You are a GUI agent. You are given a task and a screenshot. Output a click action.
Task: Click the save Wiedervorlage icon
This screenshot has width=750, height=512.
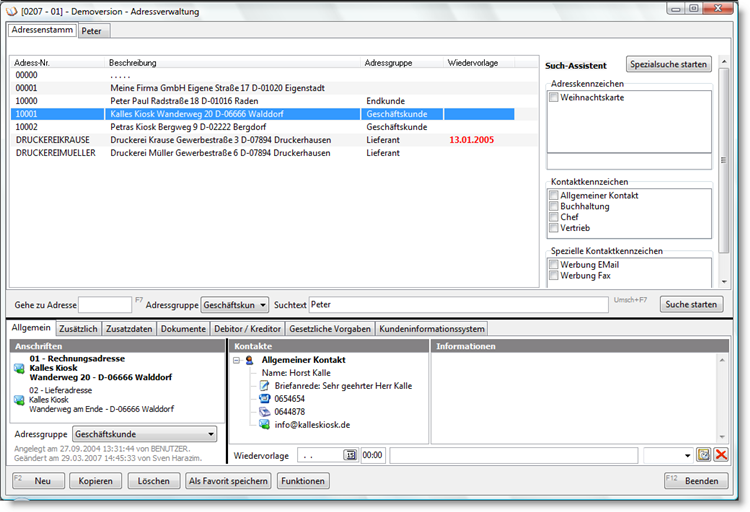tap(704, 455)
